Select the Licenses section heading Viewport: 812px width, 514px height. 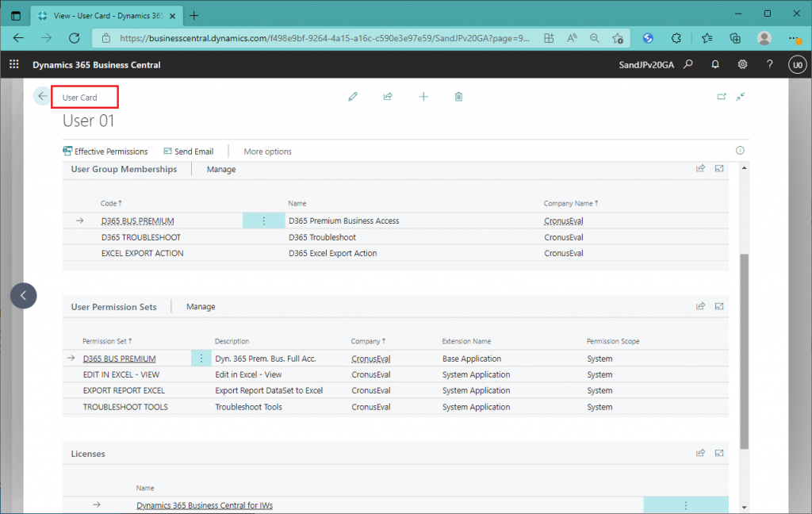pyautogui.click(x=87, y=454)
